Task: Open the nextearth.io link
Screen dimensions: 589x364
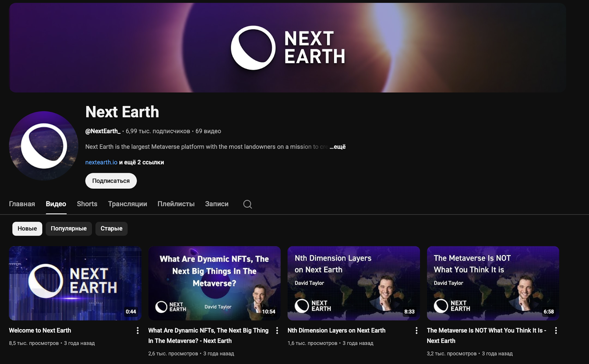Action: (101, 162)
